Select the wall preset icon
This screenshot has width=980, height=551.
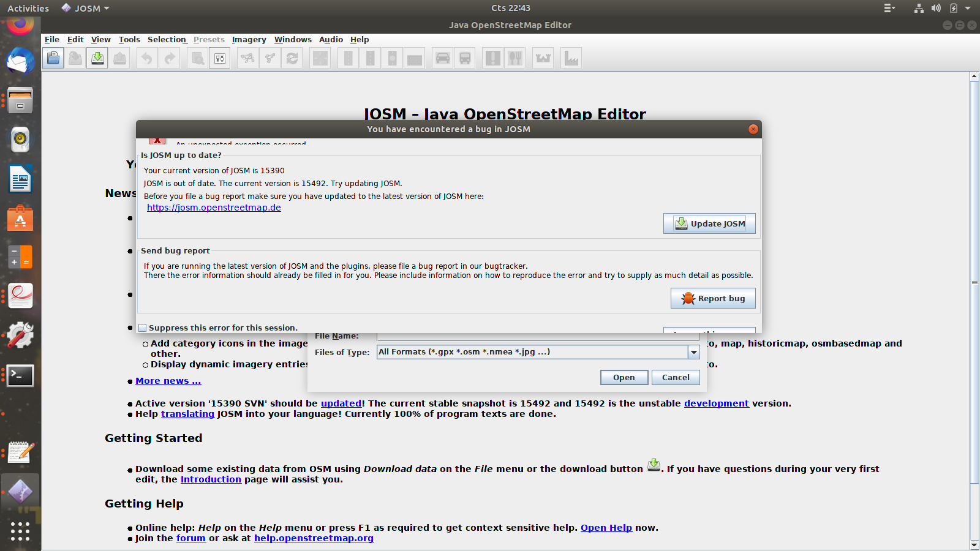point(415,58)
